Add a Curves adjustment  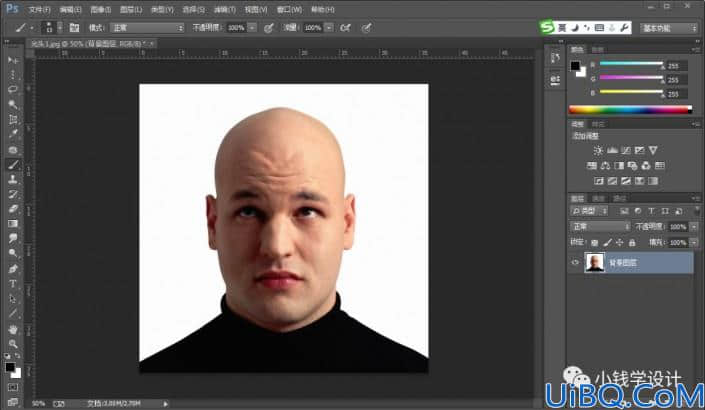(625, 150)
